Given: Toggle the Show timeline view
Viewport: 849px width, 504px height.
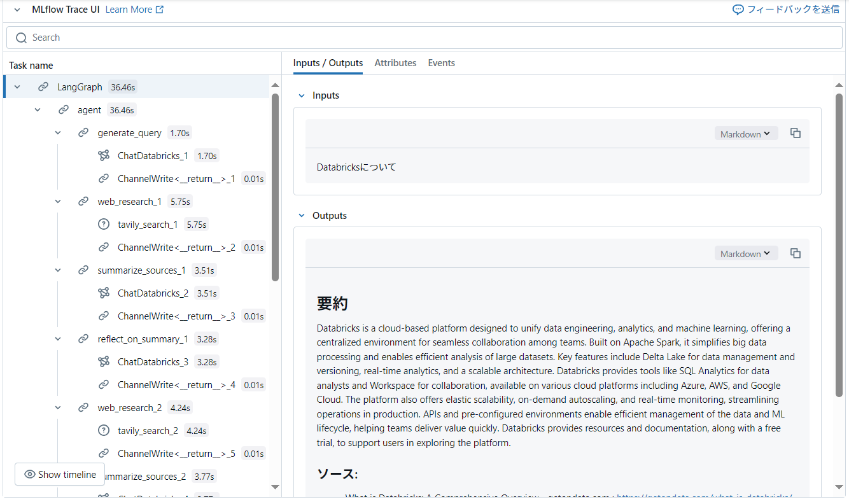Looking at the screenshot, I should coord(60,474).
